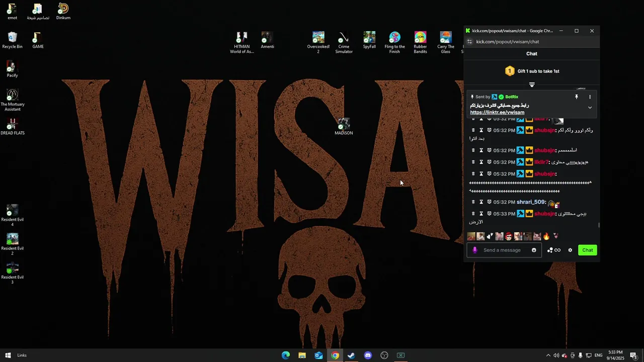Screen dimensions: 644x362
Task: Select HITMAN World of Assassination icon
Action: 242,43
